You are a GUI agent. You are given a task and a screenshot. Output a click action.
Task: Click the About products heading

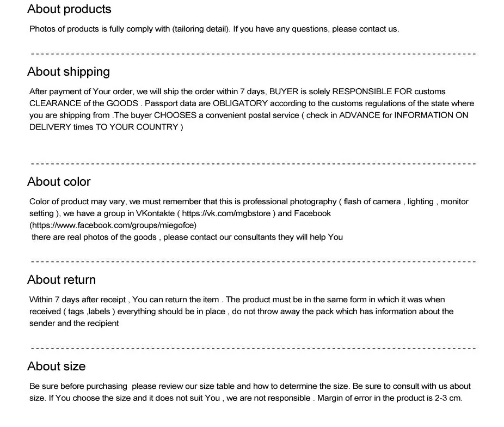[x=69, y=9]
